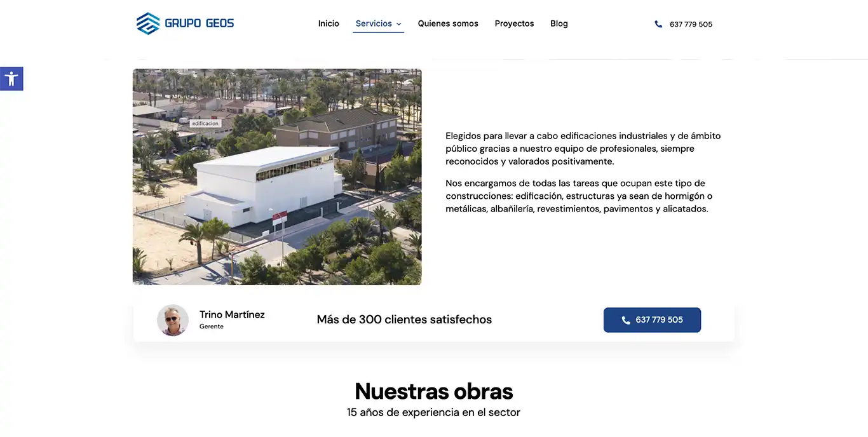The width and height of the screenshot is (868, 437).
Task: Select the Trino Martínez name text
Action: tap(232, 314)
